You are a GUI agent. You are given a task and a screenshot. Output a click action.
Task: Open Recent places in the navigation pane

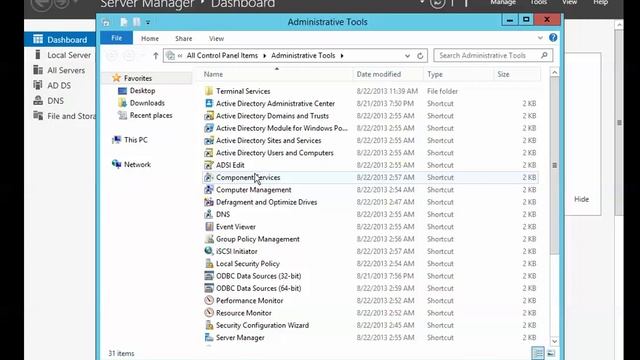point(151,115)
